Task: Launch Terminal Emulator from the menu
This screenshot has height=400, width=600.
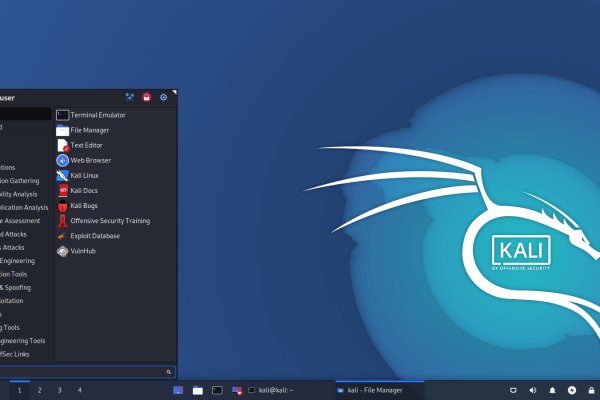Action: [97, 115]
